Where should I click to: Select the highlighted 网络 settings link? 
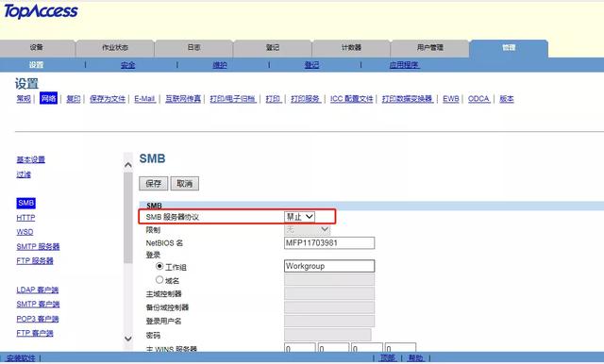(x=48, y=98)
